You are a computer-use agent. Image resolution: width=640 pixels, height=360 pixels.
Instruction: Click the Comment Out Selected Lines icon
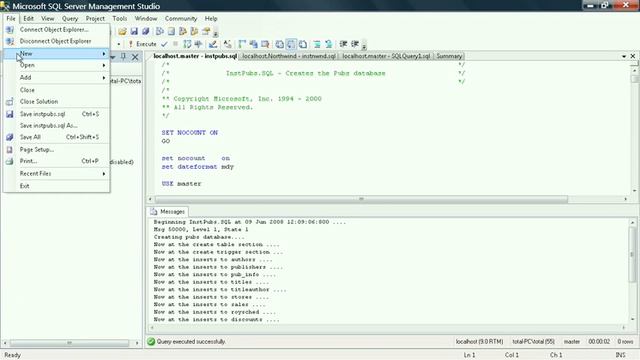click(x=317, y=44)
